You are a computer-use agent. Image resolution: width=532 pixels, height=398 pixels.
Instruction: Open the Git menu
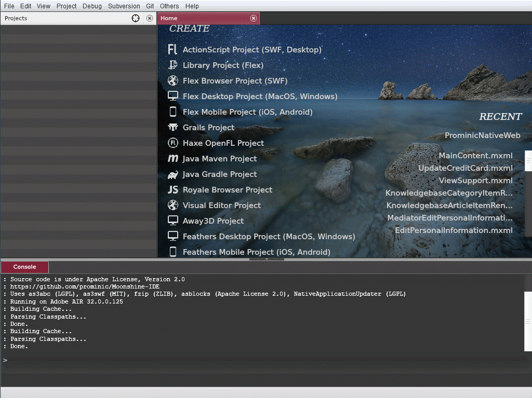coord(151,6)
